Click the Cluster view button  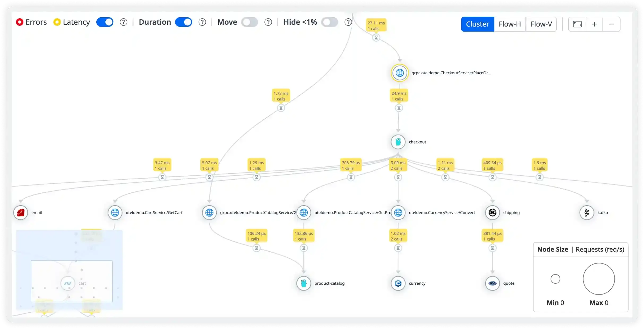coord(477,24)
